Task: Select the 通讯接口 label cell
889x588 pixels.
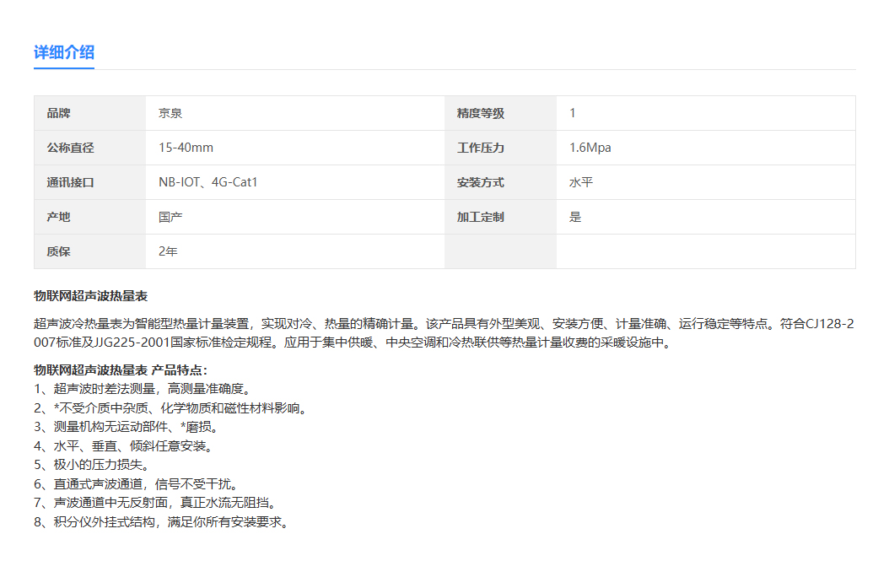Action: pos(90,182)
